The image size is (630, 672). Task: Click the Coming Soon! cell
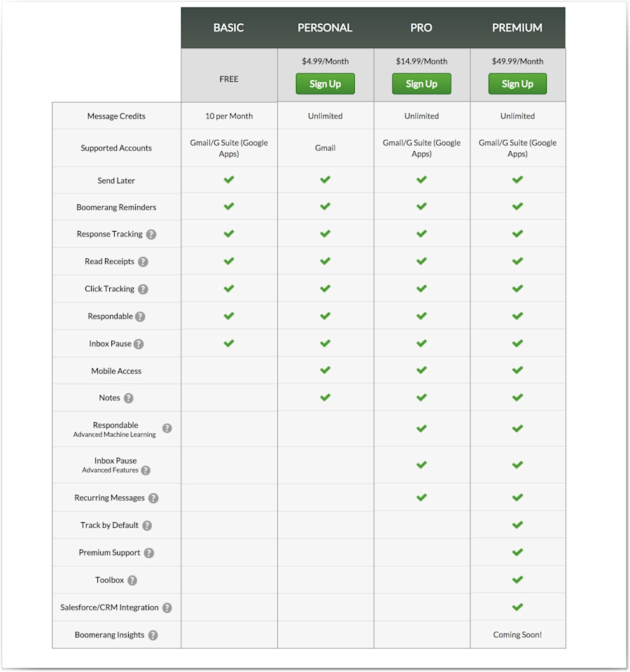click(517, 635)
